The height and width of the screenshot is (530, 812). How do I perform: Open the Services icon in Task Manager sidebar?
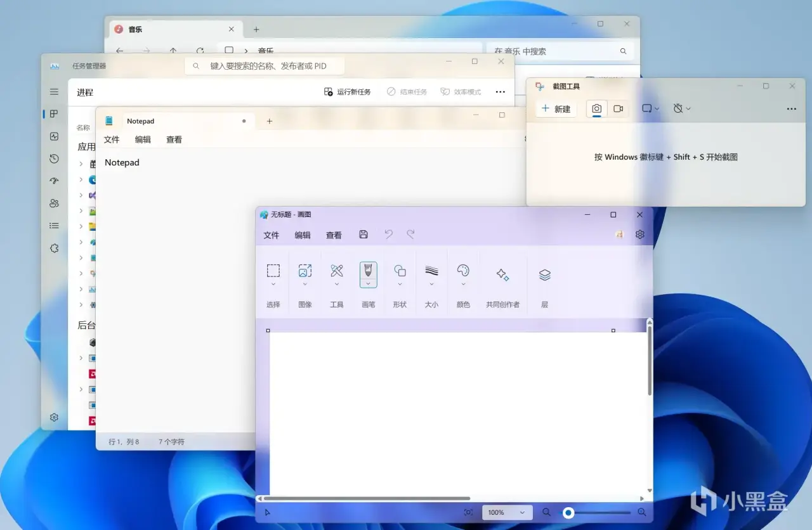coord(54,248)
